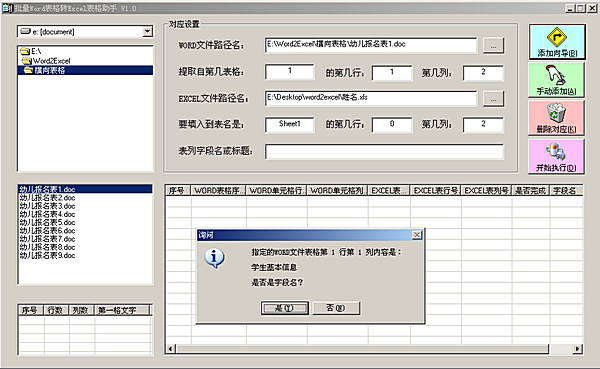Screen dimensions: 600x369
Task: Select file 幼儿报名表3.doc in list
Action: 47,206
